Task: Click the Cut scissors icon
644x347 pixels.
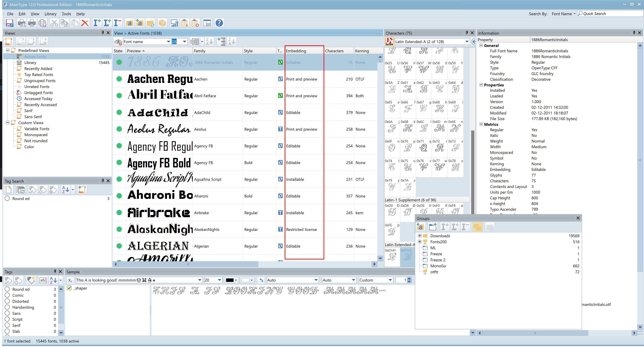Action: tap(54, 23)
